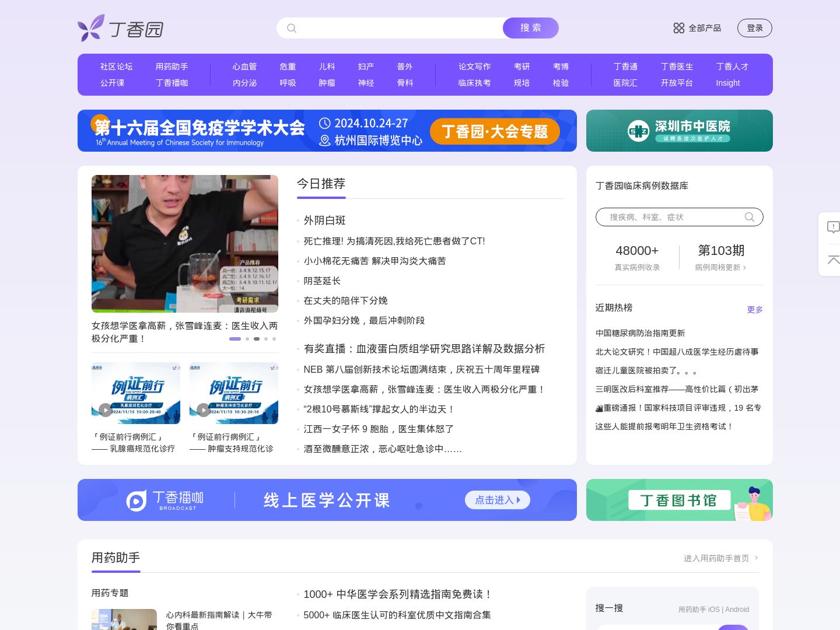The height and width of the screenshot is (630, 840).
Task: Select 危重 category
Action: 288,66
